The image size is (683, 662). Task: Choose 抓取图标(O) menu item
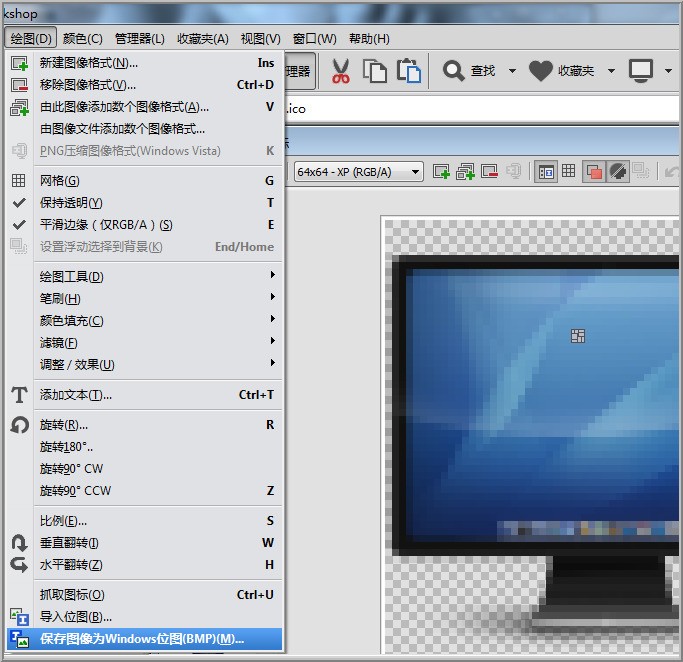click(x=144, y=594)
